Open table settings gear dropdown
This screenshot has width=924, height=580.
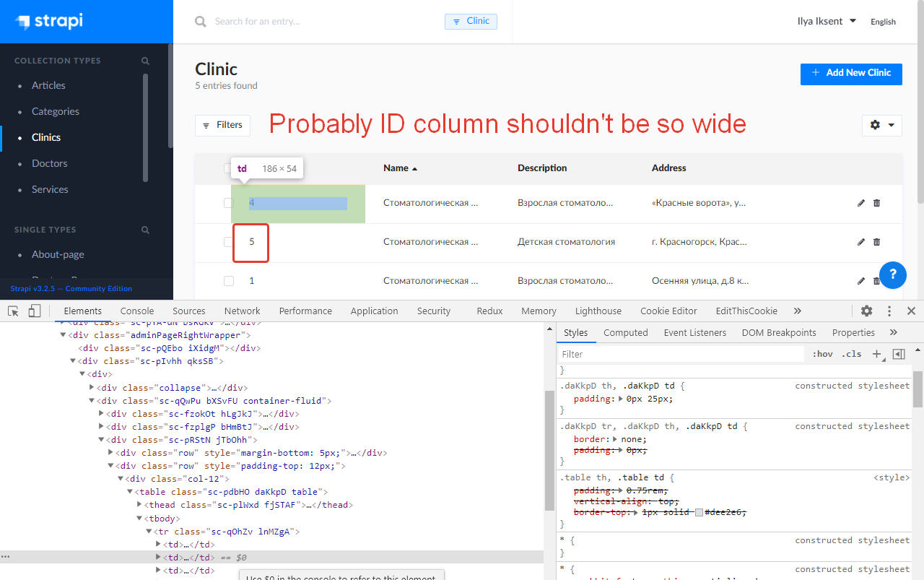pyautogui.click(x=882, y=125)
